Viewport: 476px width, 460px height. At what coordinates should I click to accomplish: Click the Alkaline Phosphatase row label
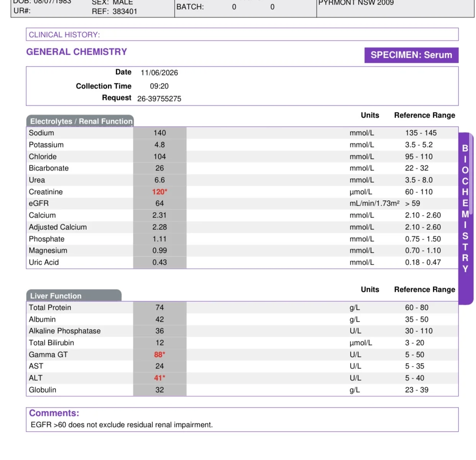point(65,331)
